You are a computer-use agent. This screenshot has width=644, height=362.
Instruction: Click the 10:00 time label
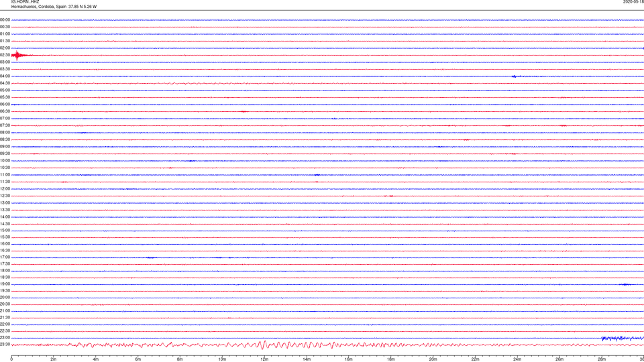5,161
